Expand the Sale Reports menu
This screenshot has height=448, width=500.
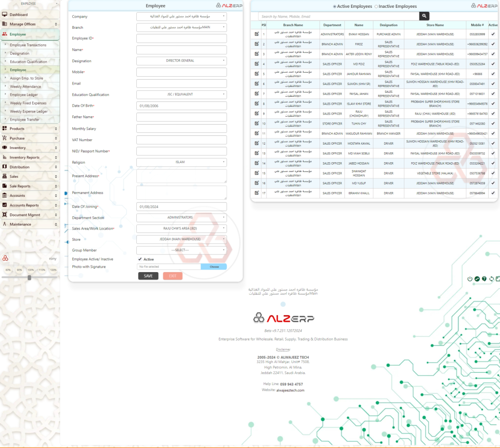tap(30, 186)
